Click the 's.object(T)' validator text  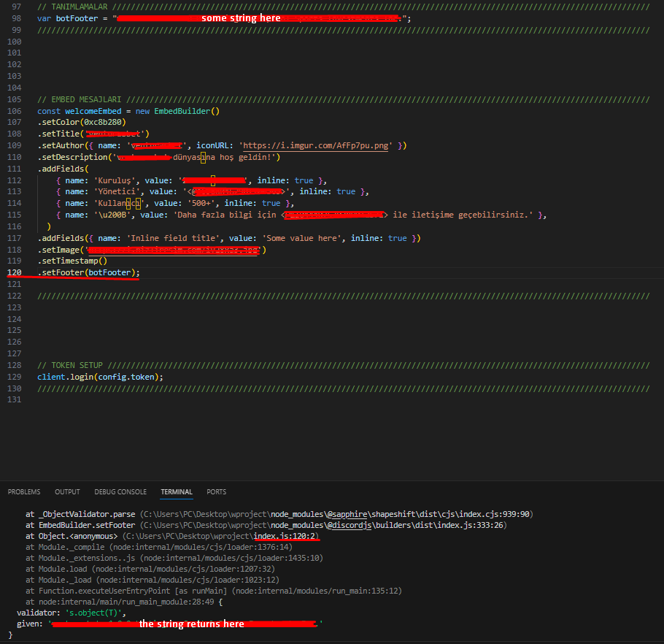click(92, 613)
